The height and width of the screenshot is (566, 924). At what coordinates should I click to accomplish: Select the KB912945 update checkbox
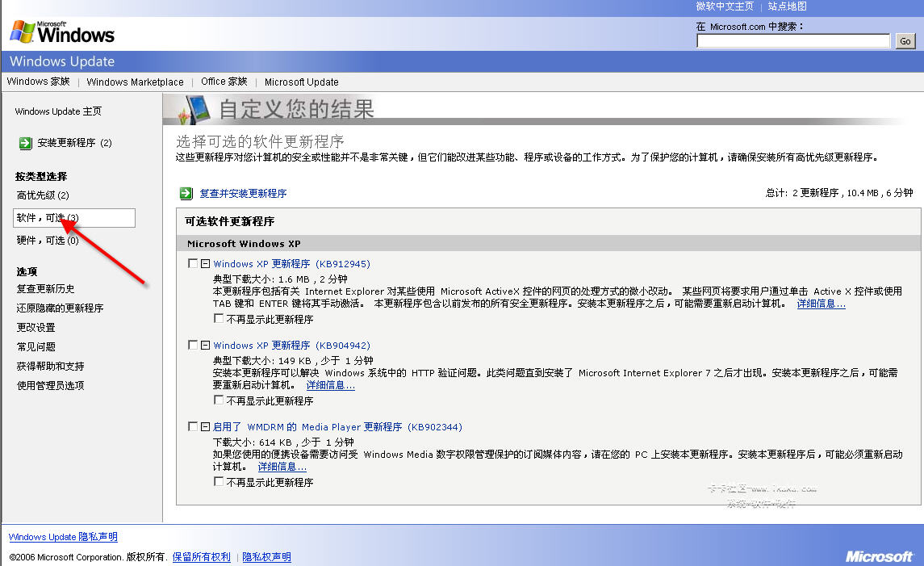[192, 263]
